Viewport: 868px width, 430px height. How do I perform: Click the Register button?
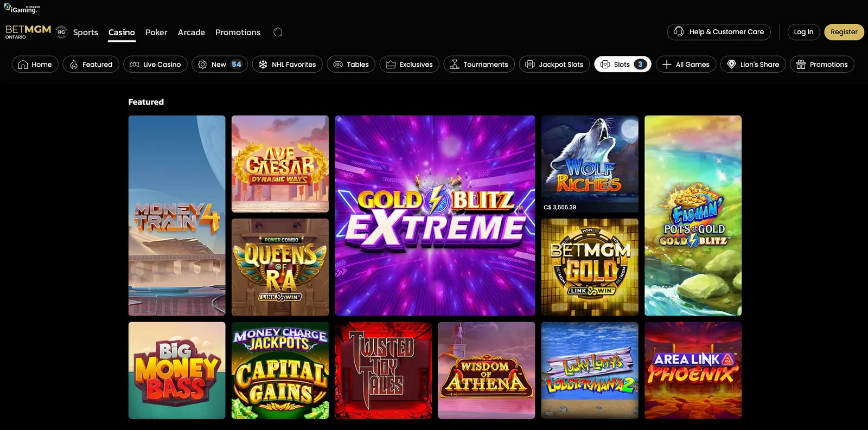tap(844, 32)
